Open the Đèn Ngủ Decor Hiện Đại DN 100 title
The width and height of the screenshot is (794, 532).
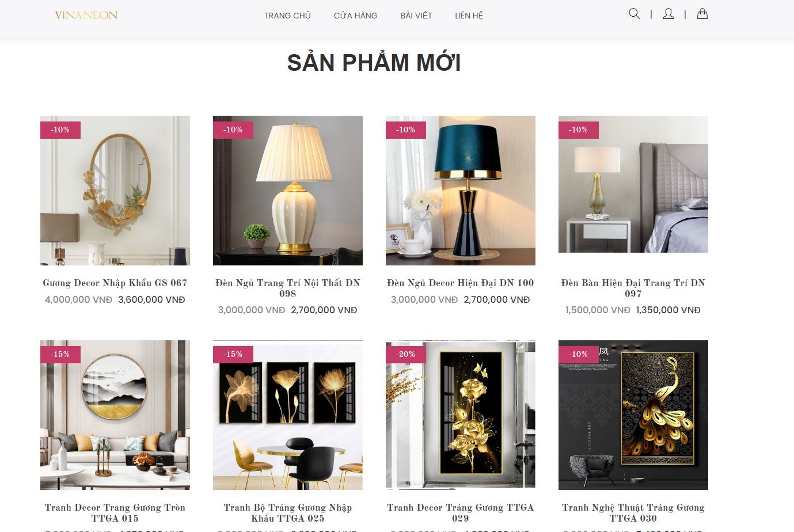pos(461,283)
